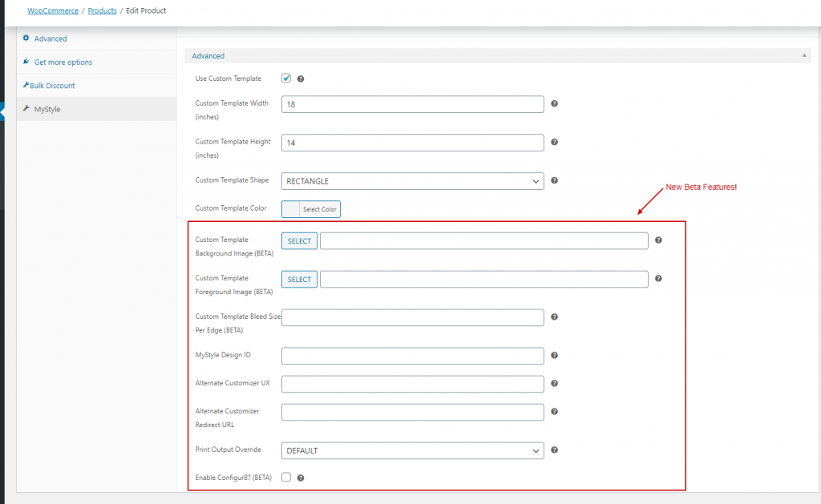Open the Get more options tab
The height and width of the screenshot is (504, 821).
(63, 62)
